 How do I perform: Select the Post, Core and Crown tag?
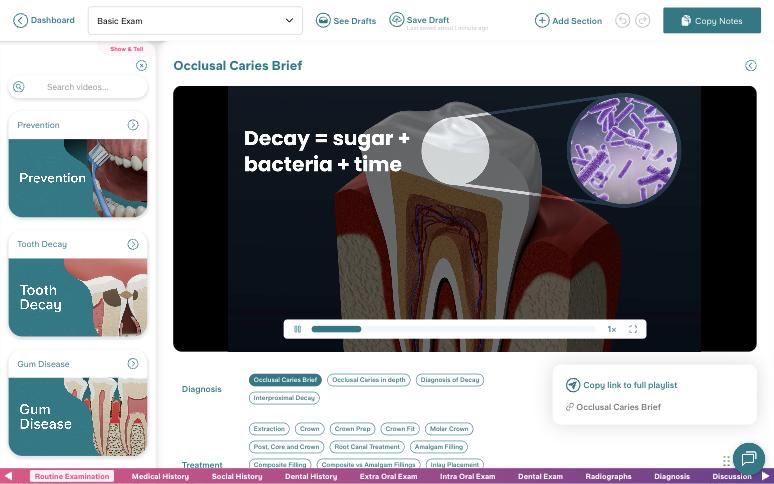coord(286,447)
